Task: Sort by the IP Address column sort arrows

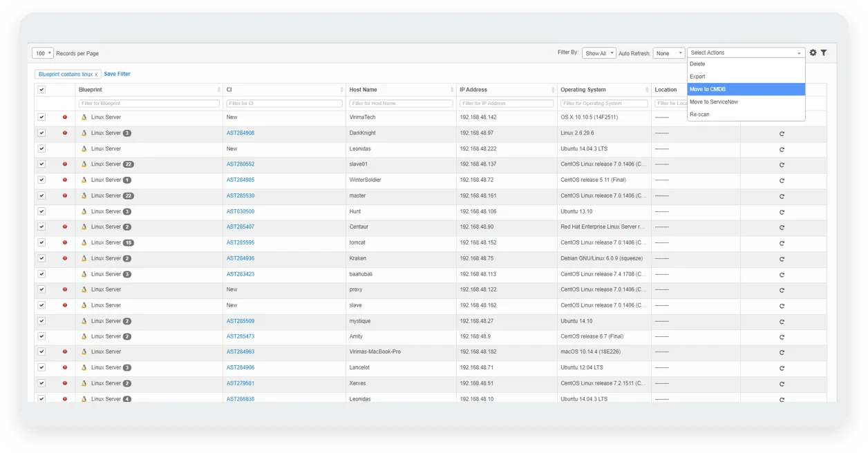Action: coord(552,90)
